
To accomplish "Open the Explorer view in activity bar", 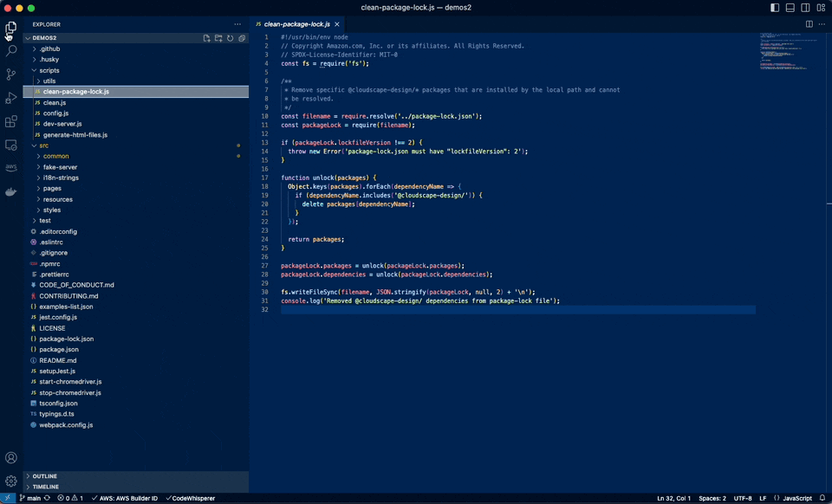I will (x=11, y=27).
